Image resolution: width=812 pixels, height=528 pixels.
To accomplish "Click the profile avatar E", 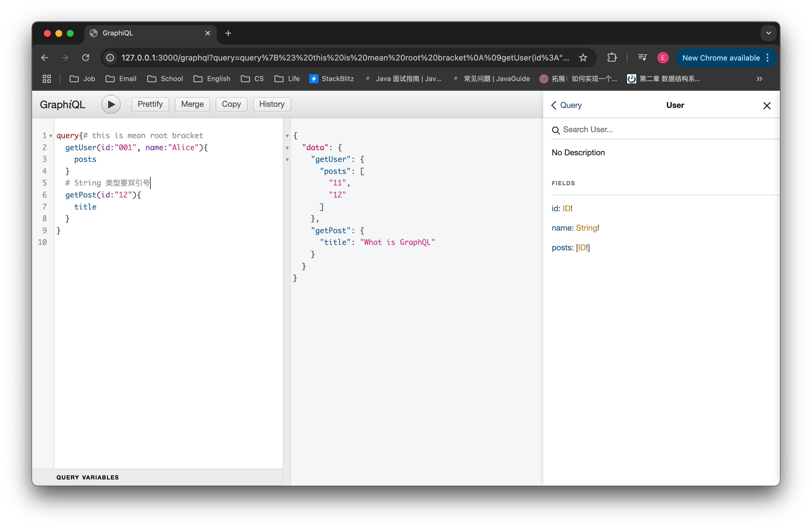I will (x=662, y=58).
